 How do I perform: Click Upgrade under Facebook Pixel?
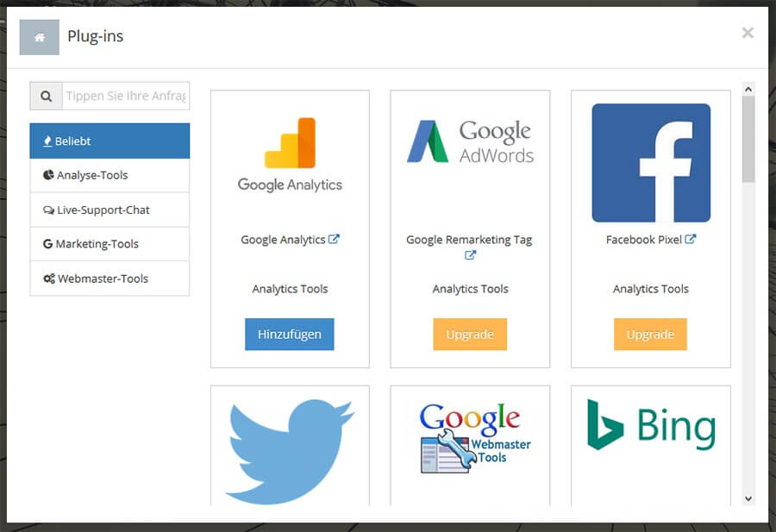point(650,335)
